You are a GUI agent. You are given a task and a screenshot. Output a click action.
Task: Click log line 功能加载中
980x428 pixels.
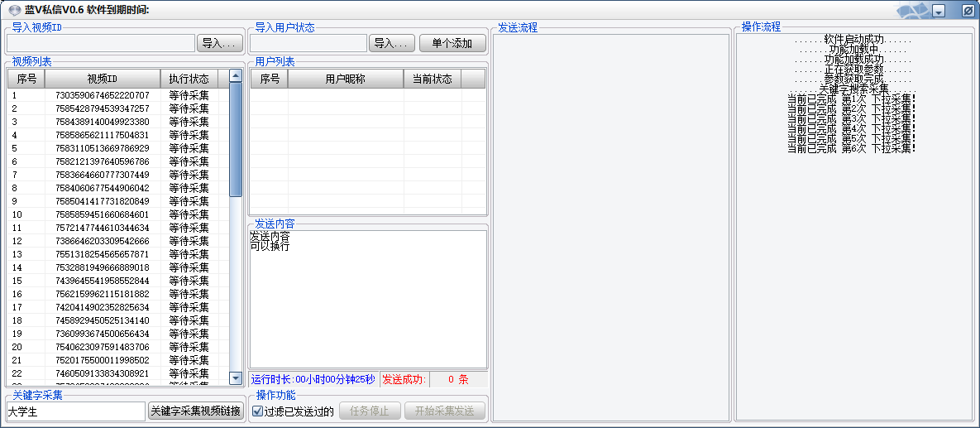(853, 50)
